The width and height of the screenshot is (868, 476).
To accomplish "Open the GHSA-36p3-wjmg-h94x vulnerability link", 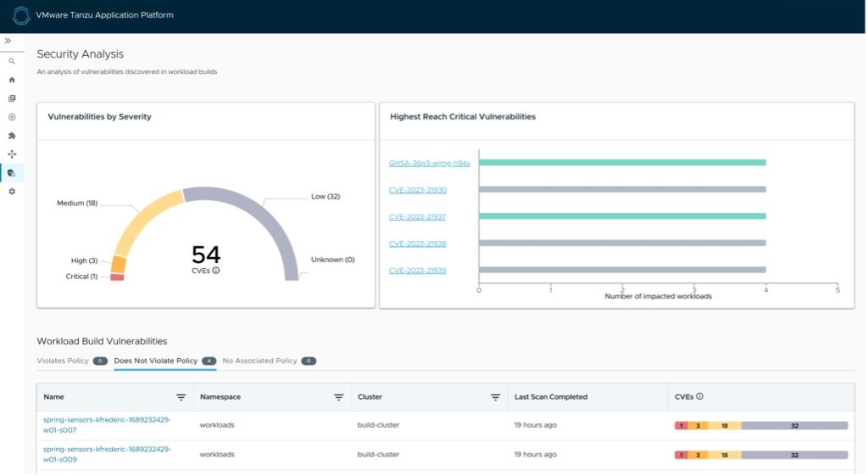I will (429, 163).
